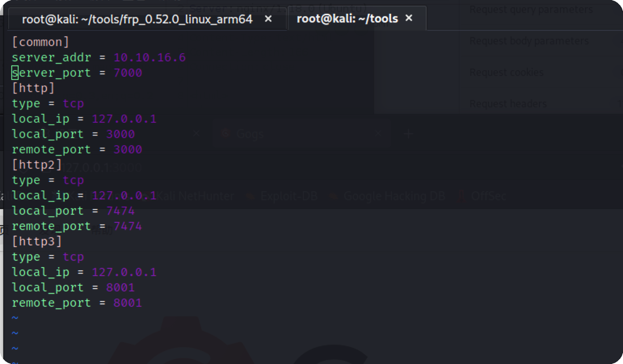Viewport: 623px width, 364px height.
Task: Click tcp value under the [http] section
Action: [x=73, y=104]
